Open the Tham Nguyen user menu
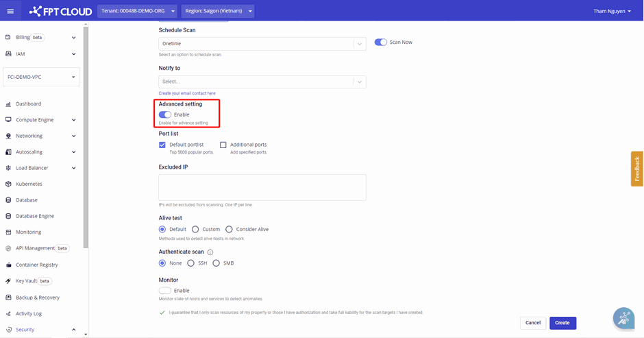 point(612,11)
